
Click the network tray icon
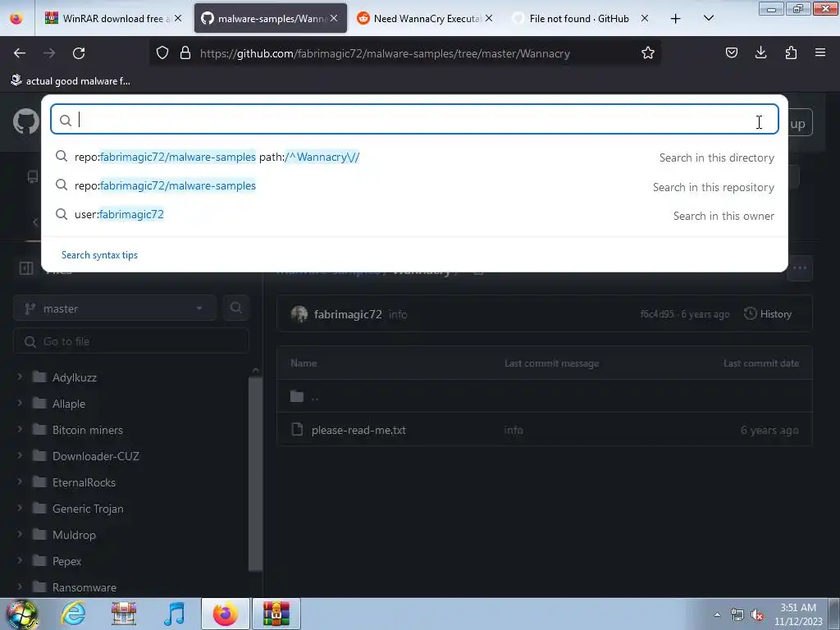737,615
